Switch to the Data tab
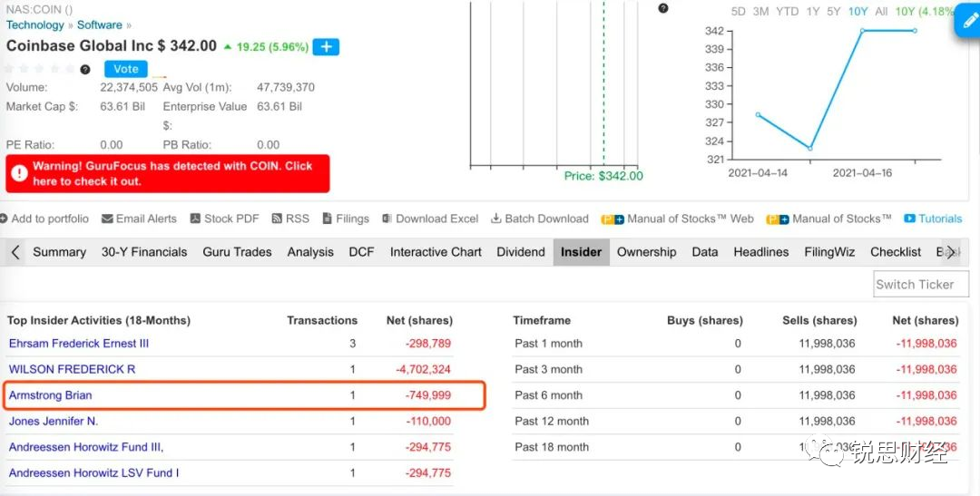The width and height of the screenshot is (980, 496). [x=705, y=252]
